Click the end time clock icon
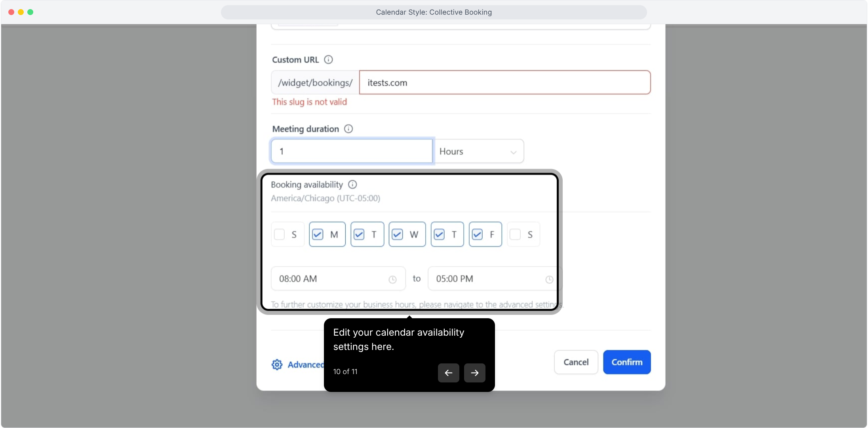868x428 pixels. click(549, 279)
